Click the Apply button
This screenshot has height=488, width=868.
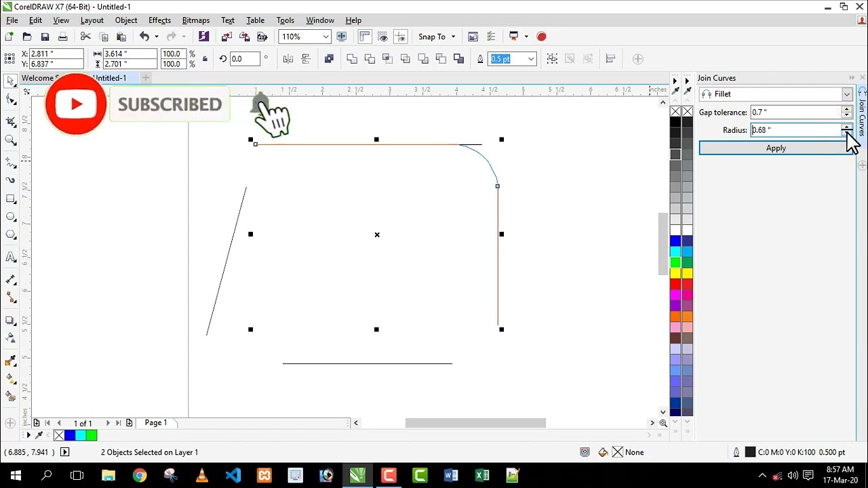pyautogui.click(x=776, y=148)
